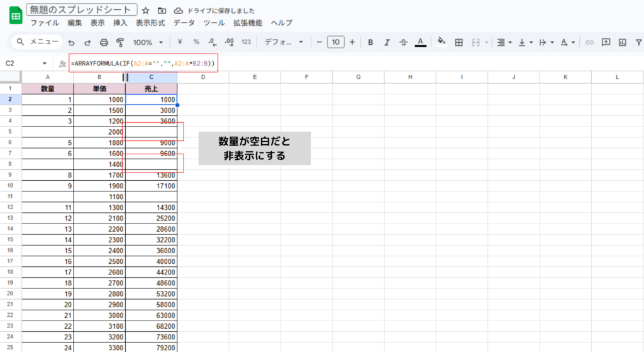Image resolution: width=644 pixels, height=352 pixels.
Task: Open horizontal align dropdown
Action: tap(504, 42)
